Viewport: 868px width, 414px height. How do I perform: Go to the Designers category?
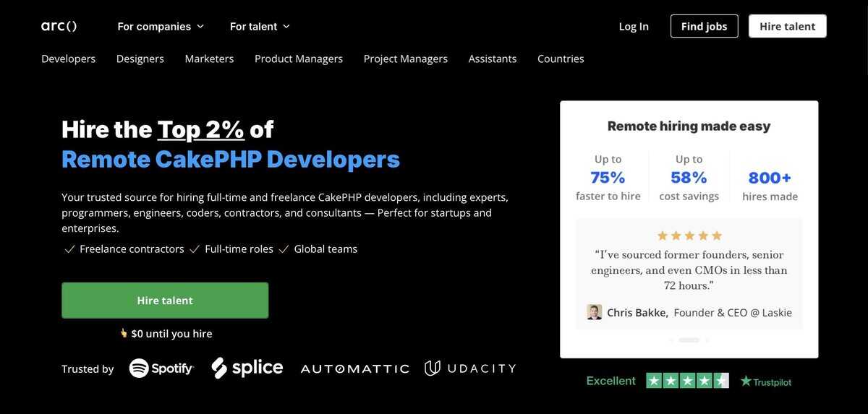140,59
